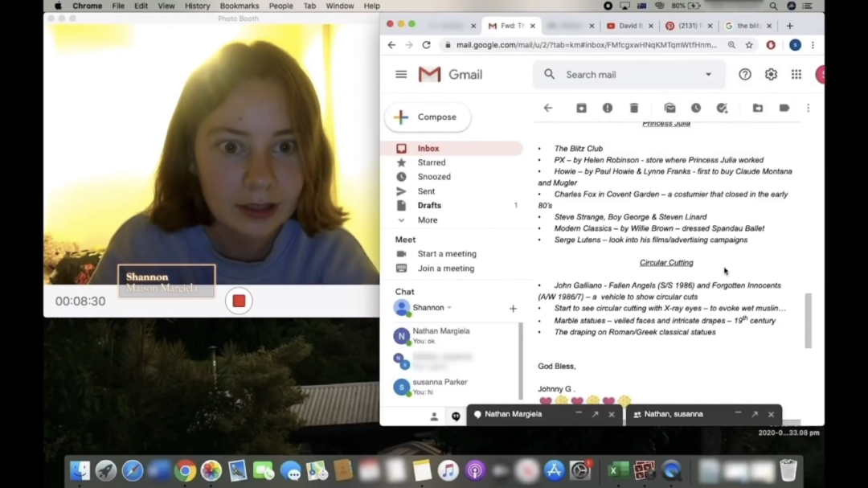Viewport: 868px width, 488px height.
Task: Open the Apple menu
Action: (58, 6)
